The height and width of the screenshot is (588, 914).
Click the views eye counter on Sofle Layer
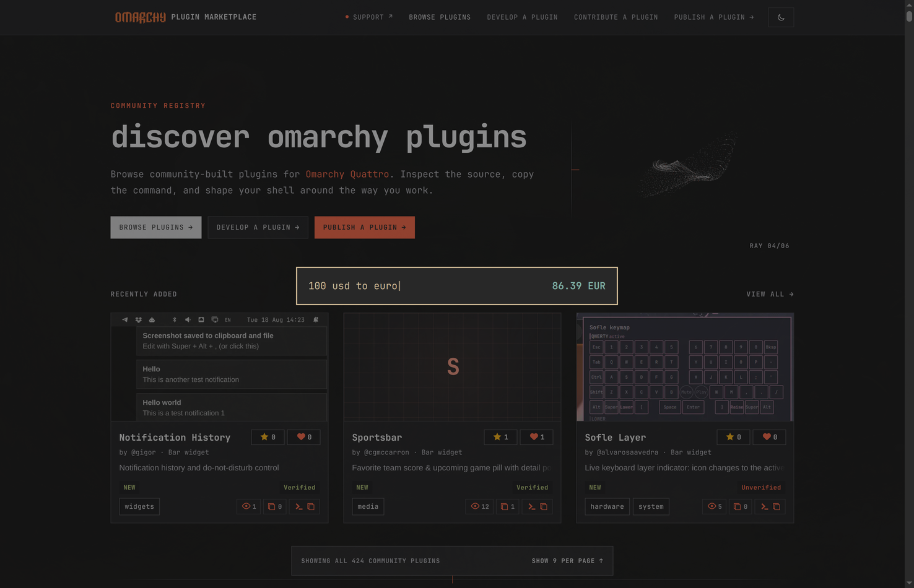(714, 506)
